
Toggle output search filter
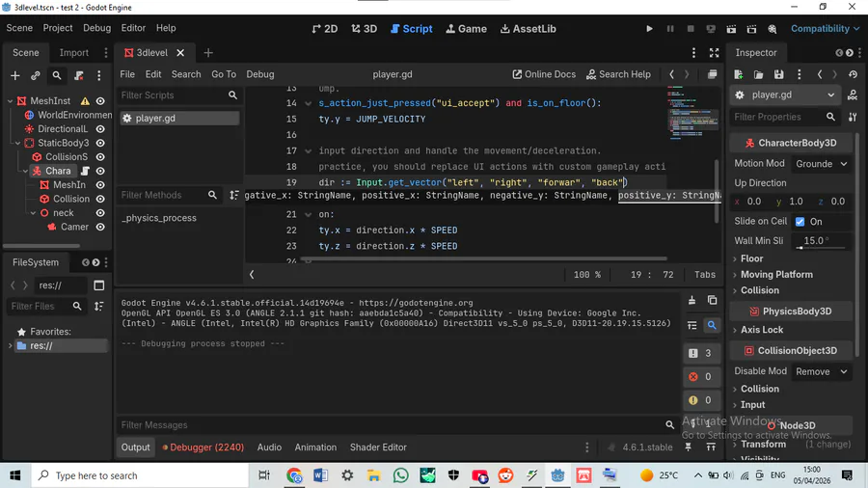coord(712,325)
